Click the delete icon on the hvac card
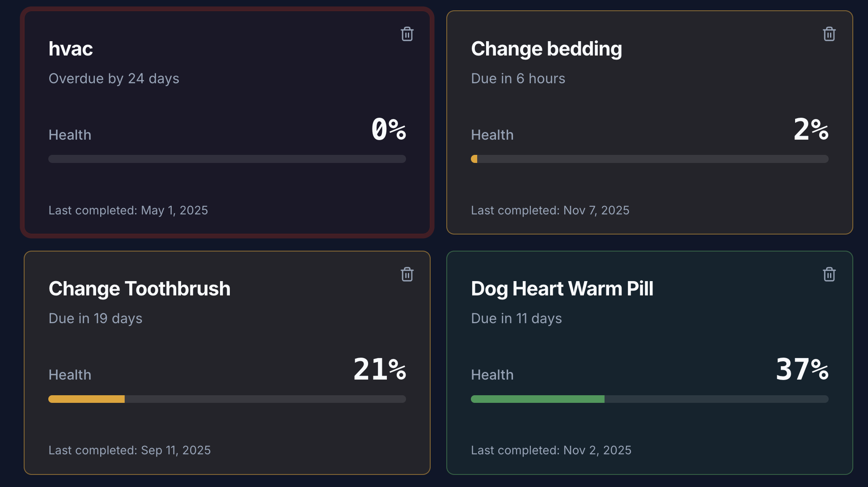 click(x=407, y=34)
